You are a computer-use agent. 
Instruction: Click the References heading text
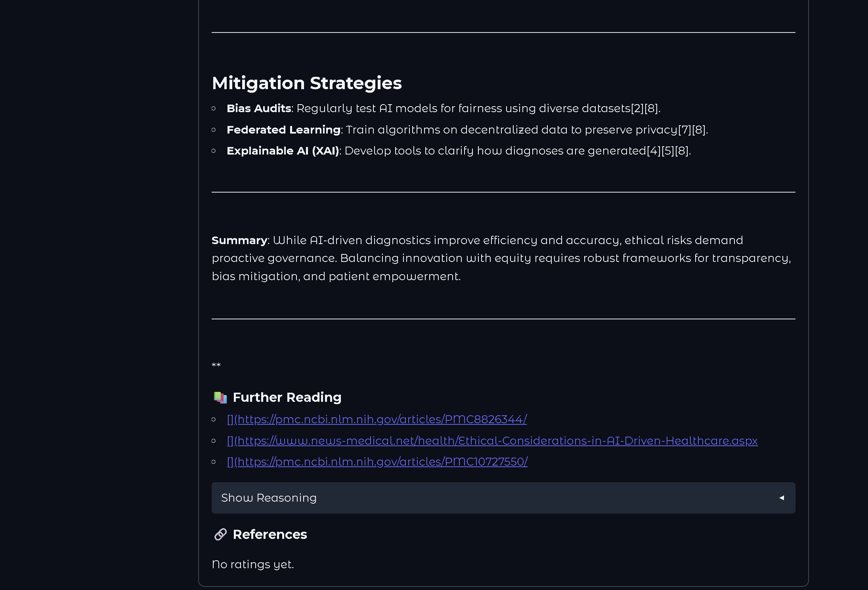[270, 534]
